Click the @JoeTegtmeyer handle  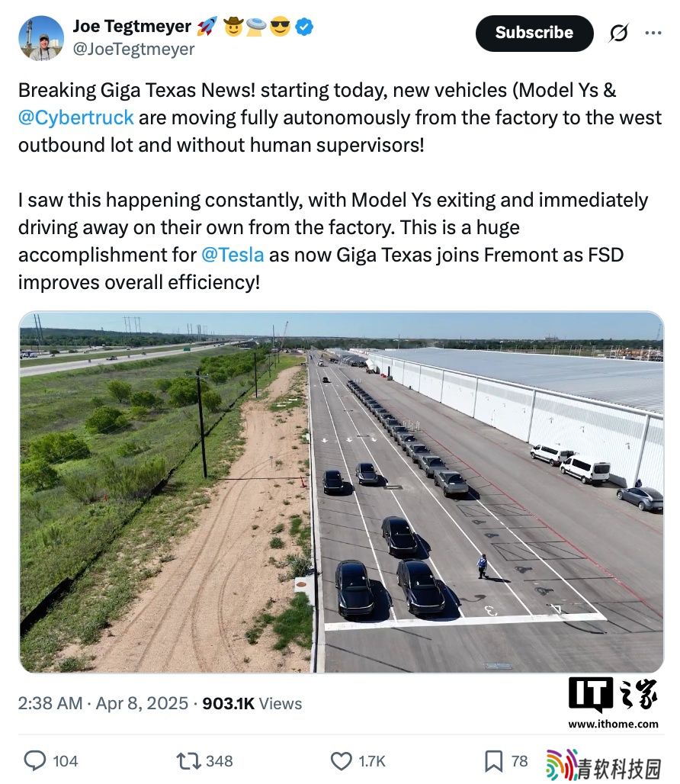pos(133,49)
